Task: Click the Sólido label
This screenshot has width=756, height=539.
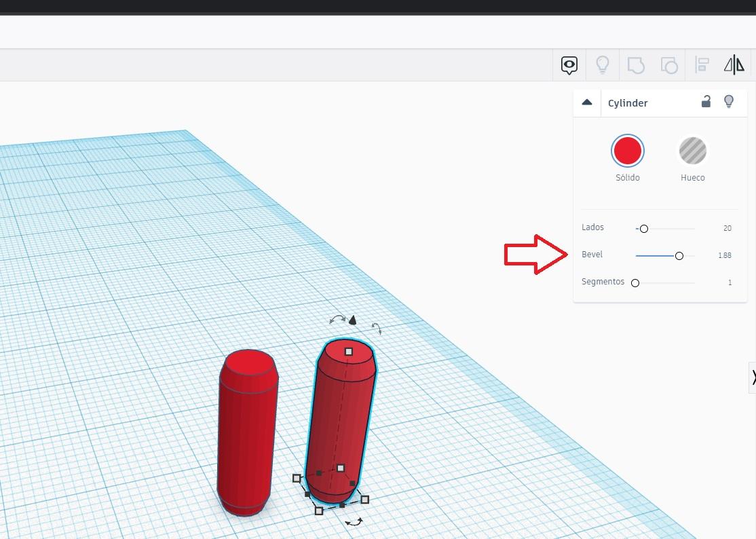Action: pos(627,177)
